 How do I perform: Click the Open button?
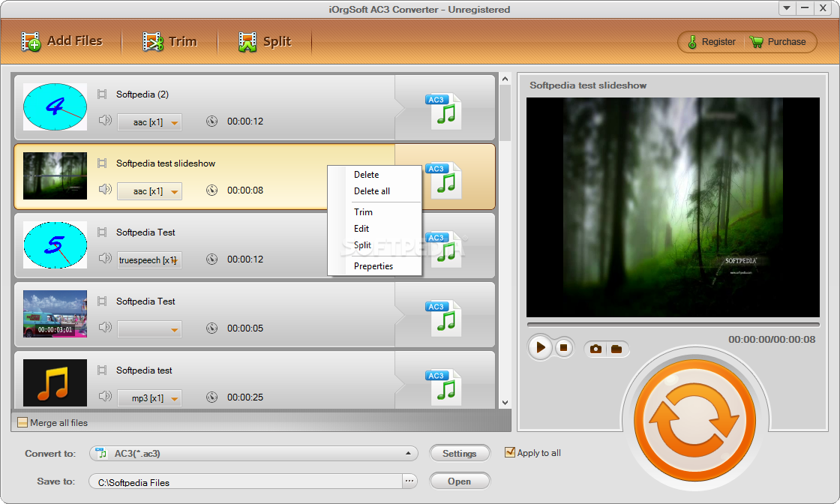click(x=460, y=481)
